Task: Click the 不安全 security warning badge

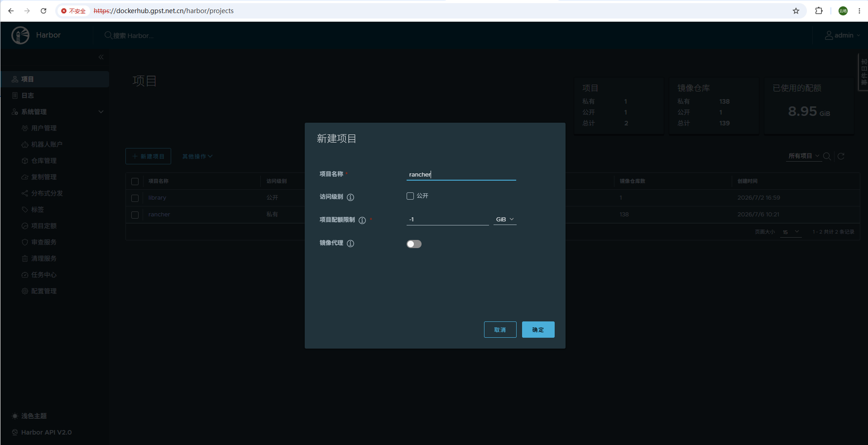Action: (73, 11)
